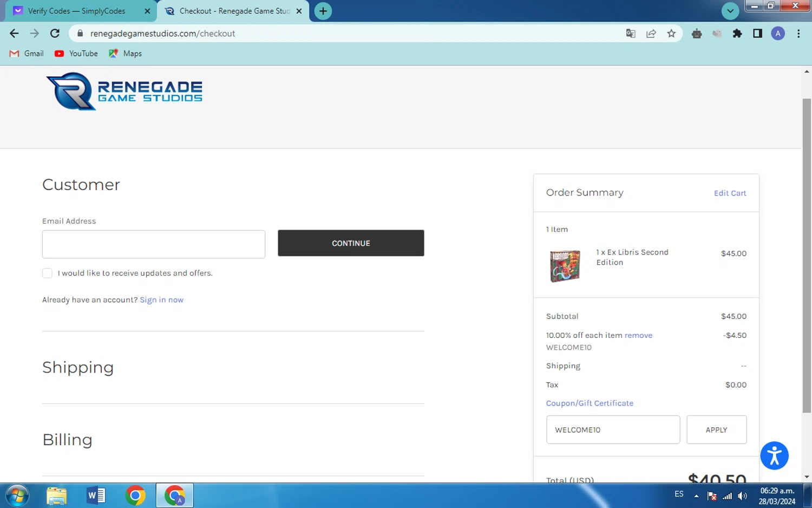Open the Action Center flag icon
This screenshot has width=812, height=508.
(x=712, y=496)
